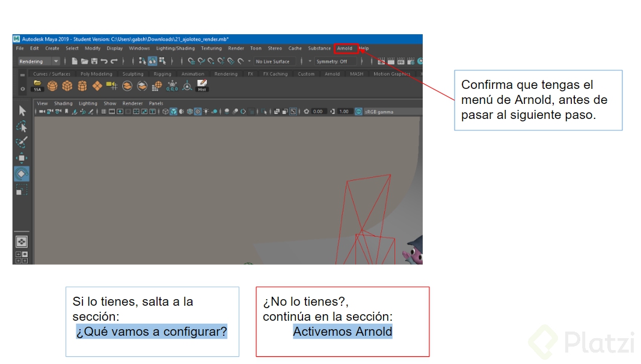Screen dimensions: 641x364
Task: Select the Move tool
Action: 22,158
